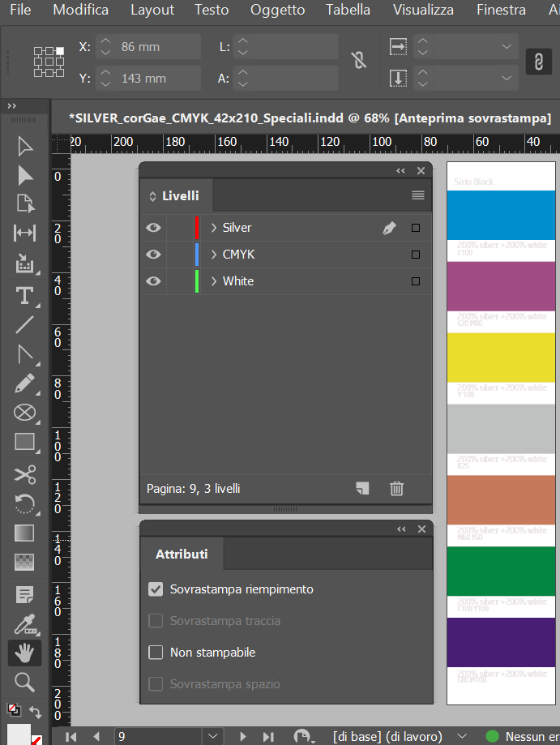Click the X position field

[156, 46]
